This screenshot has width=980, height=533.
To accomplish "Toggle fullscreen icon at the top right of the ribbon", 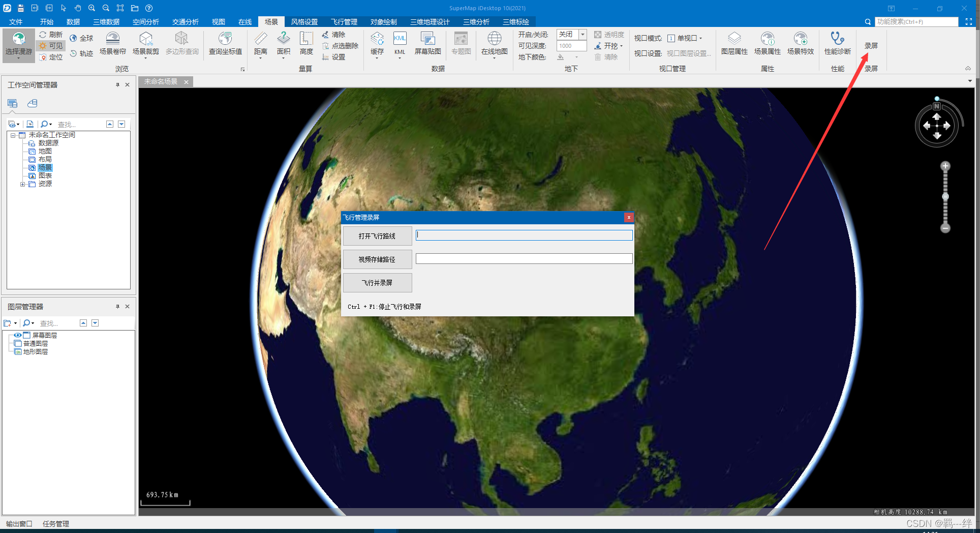I will click(969, 22).
